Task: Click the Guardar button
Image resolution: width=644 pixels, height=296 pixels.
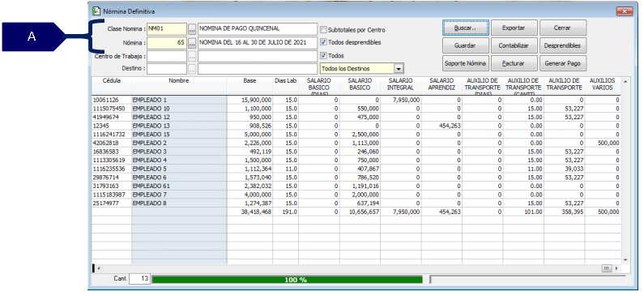Action: pos(466,45)
